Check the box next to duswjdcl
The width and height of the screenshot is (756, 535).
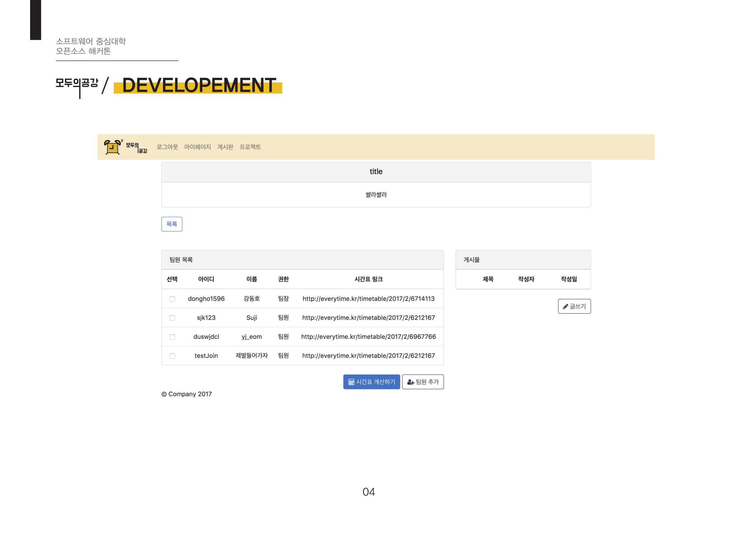click(x=172, y=337)
